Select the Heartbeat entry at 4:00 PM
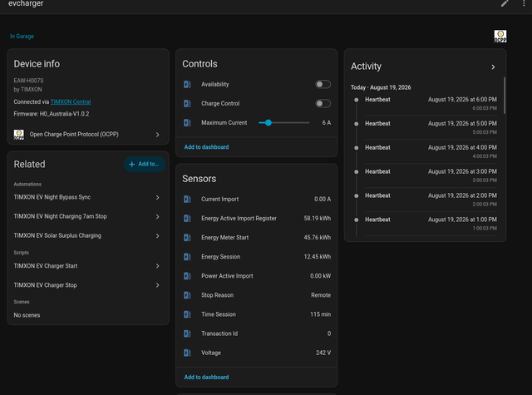Screen dimensions: 532x395 pos(426,151)
